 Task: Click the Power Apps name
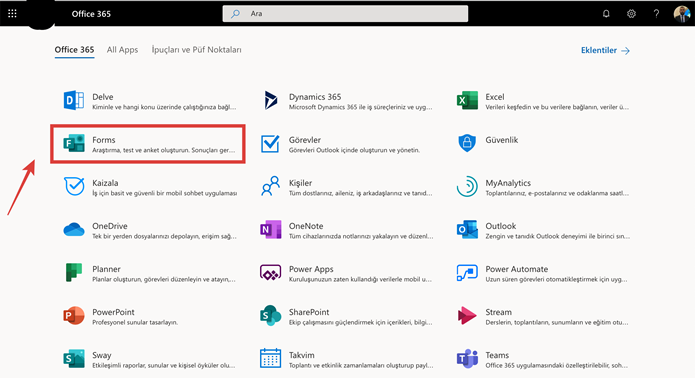[x=311, y=269]
